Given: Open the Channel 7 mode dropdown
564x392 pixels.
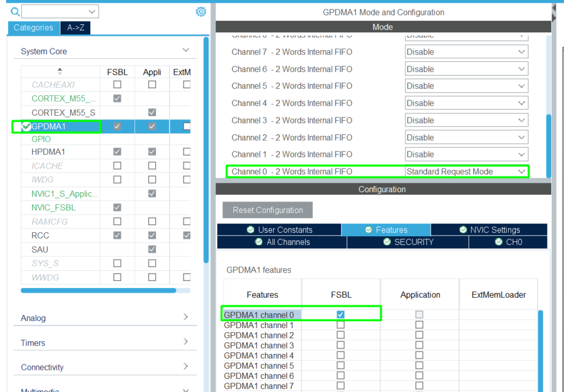Looking at the screenshot, I should pos(466,52).
